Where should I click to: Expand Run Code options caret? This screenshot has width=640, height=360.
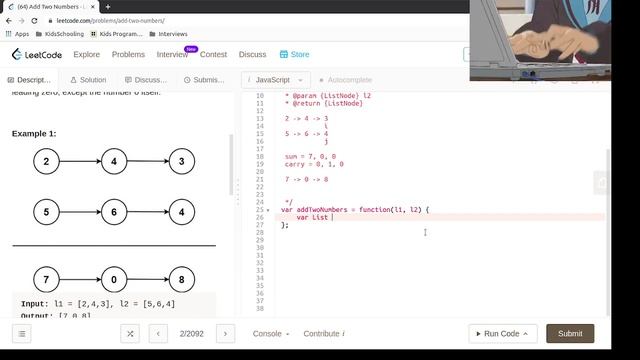(525, 334)
